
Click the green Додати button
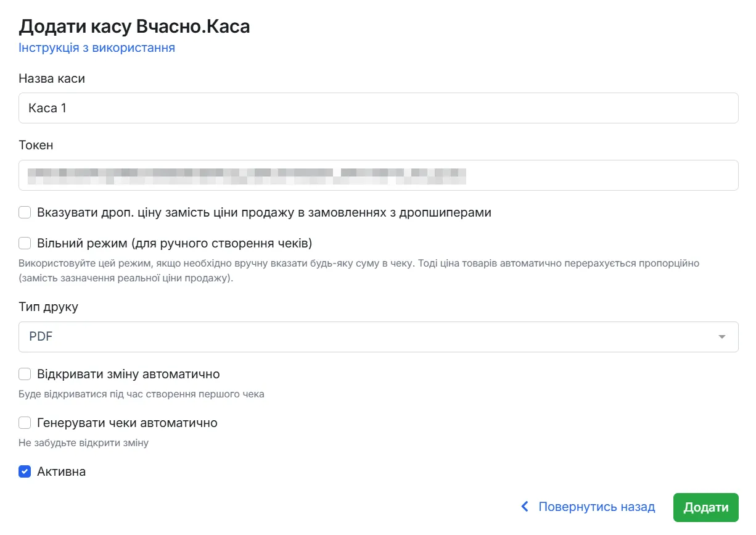tap(705, 507)
